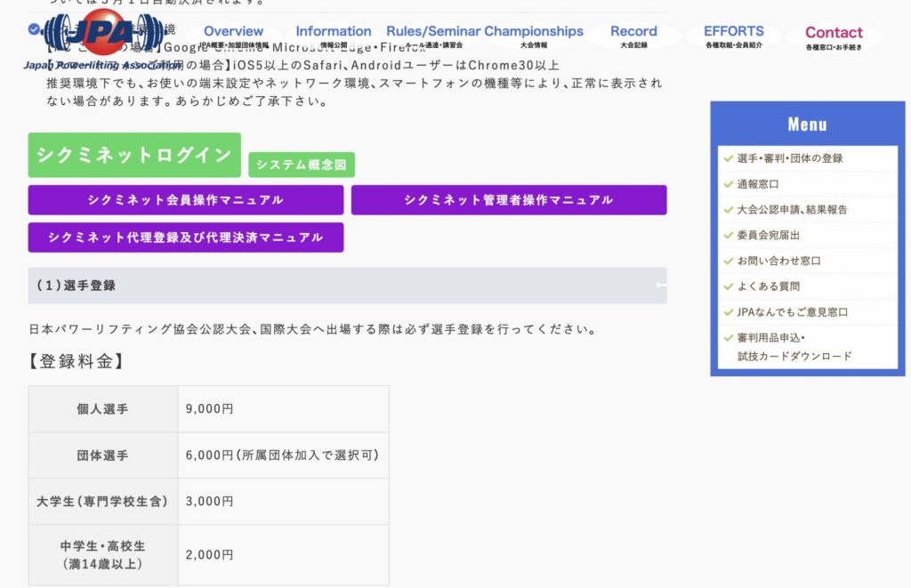Open the Record menu in the header
This screenshot has height=588, width=911.
point(633,36)
